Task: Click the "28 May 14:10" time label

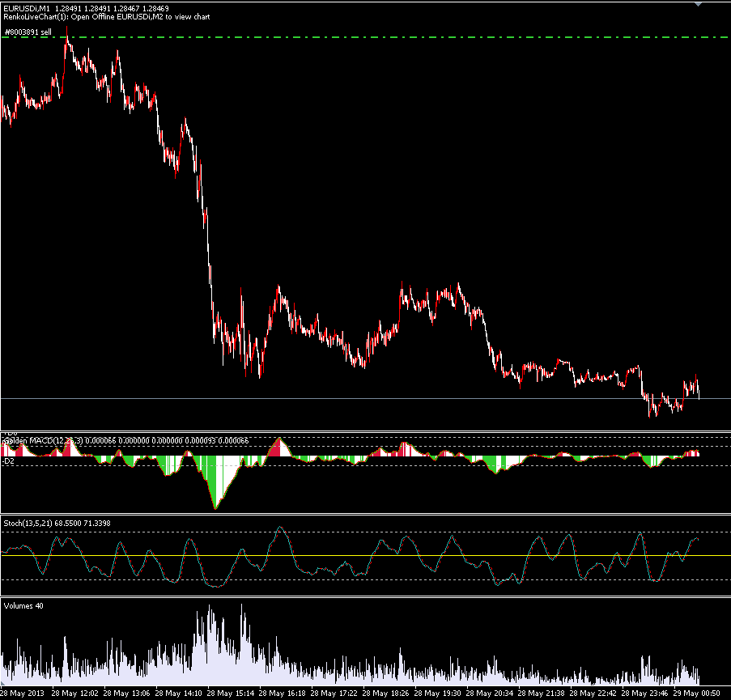Action: (178, 693)
